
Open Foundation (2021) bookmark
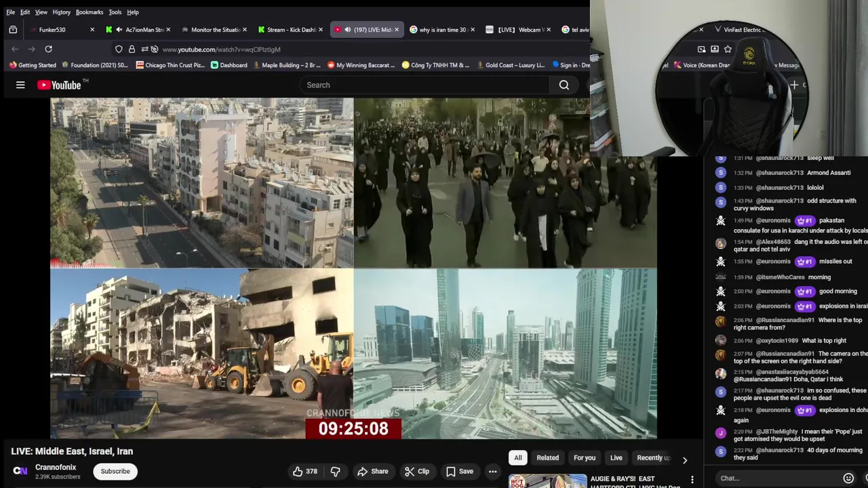[95, 65]
